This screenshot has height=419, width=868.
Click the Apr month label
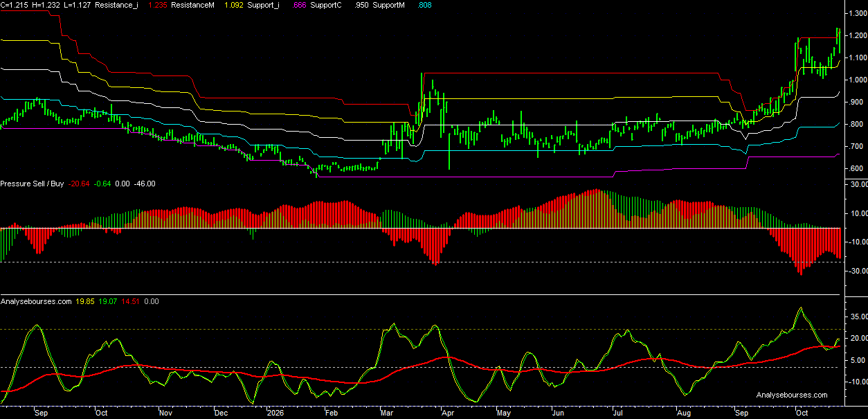447,413
